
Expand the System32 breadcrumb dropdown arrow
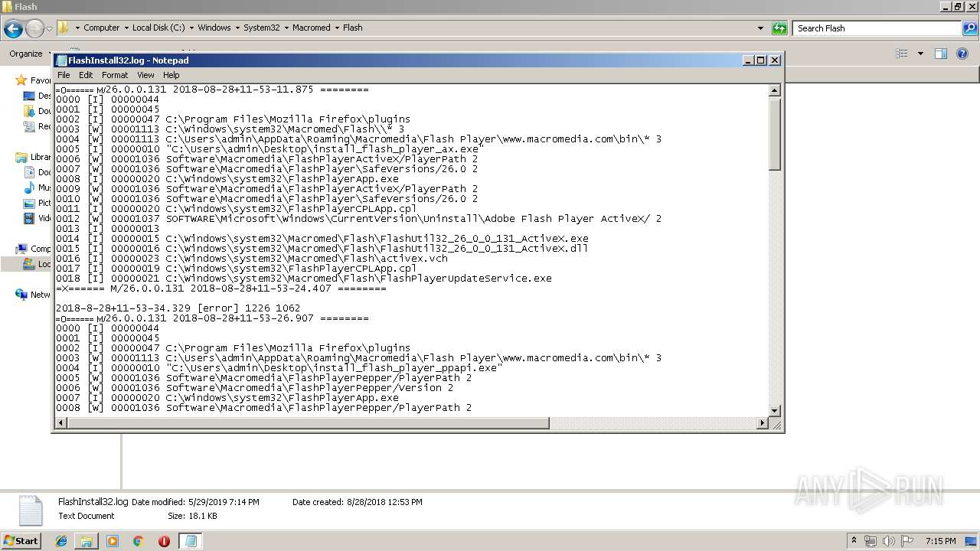pos(286,28)
